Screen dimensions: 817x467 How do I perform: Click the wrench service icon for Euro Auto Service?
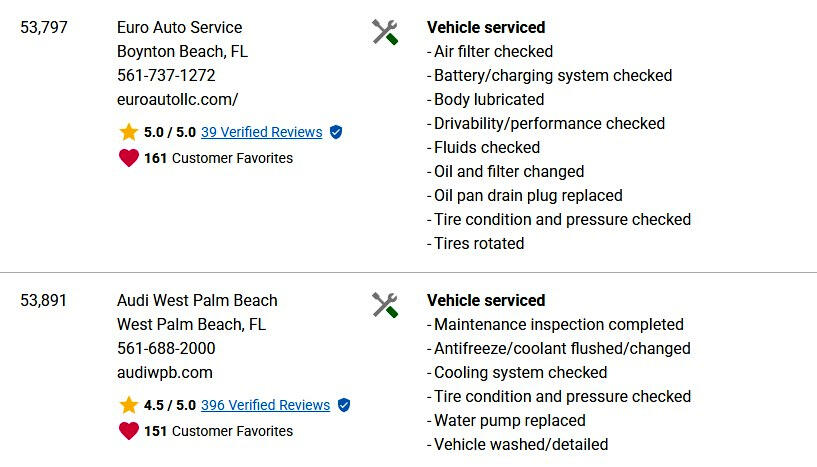(386, 32)
